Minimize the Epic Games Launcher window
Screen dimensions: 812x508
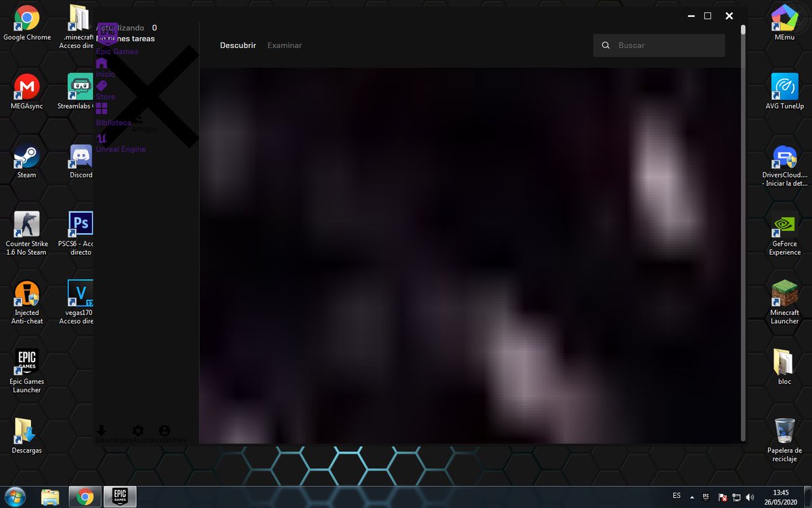690,16
